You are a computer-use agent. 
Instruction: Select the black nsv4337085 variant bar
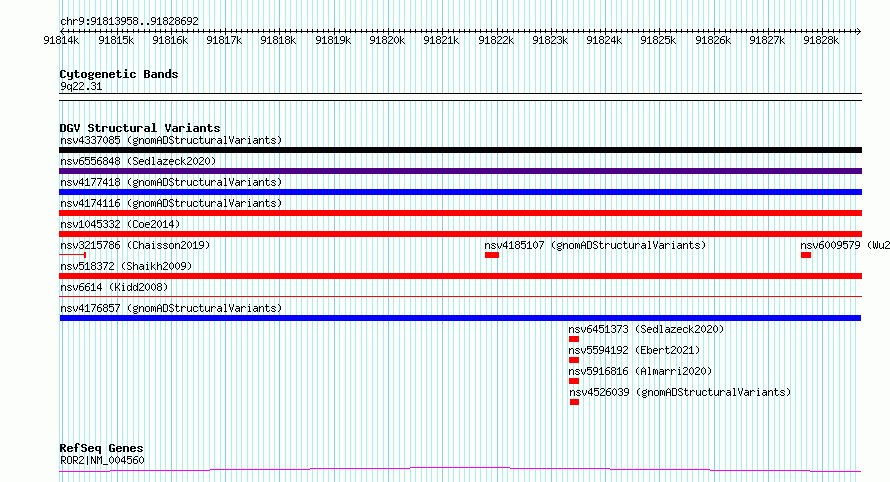coord(460,150)
